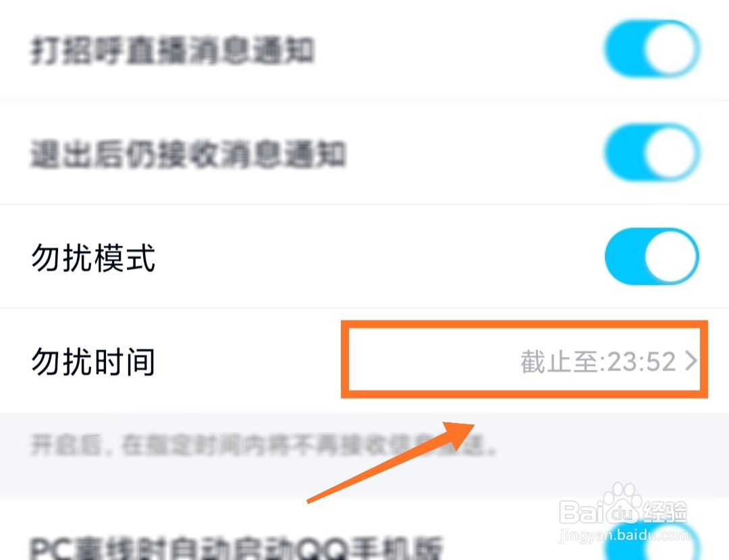Select the 打招呼直播消息通知 label
Image resolution: width=729 pixels, height=560 pixels.
coord(173,50)
